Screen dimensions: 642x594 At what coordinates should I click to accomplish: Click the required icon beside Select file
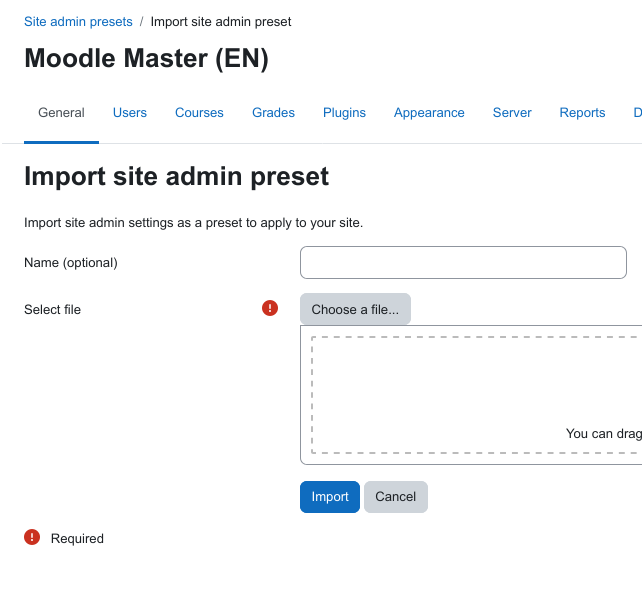tap(270, 308)
